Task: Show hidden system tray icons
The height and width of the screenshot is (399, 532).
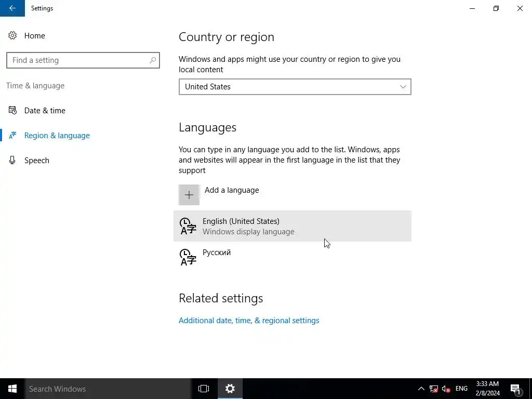Action: point(421,389)
